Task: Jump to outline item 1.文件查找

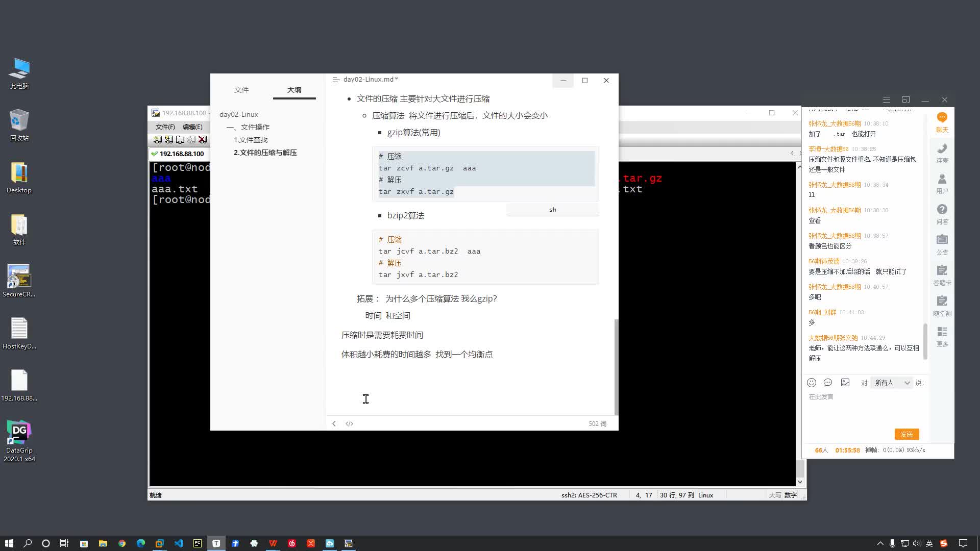Action: pyautogui.click(x=251, y=140)
